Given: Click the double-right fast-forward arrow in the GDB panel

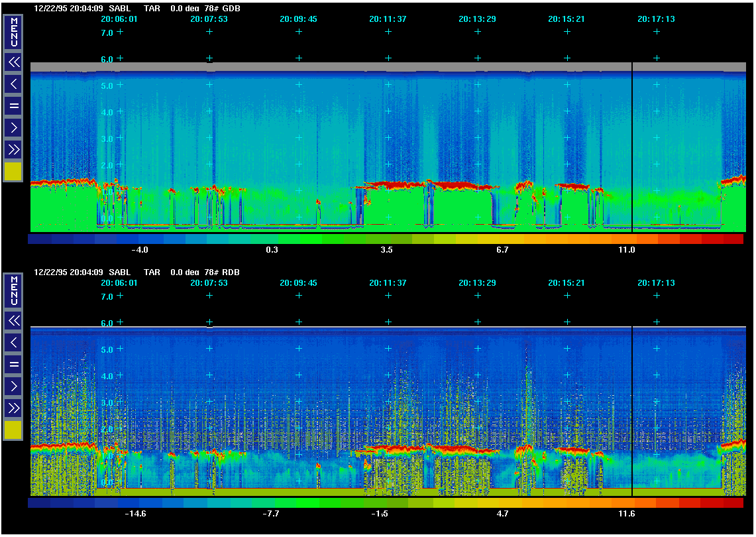Looking at the screenshot, I should (13, 149).
